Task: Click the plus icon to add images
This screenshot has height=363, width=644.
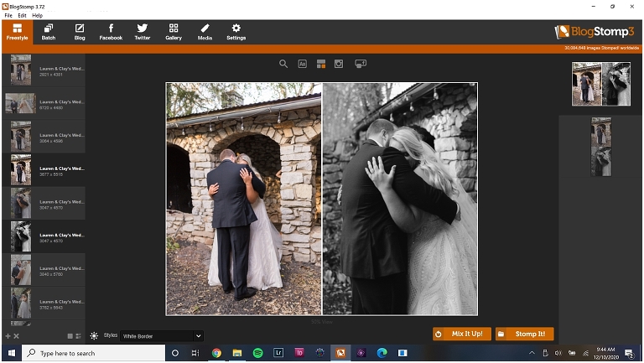Action: coord(8,336)
